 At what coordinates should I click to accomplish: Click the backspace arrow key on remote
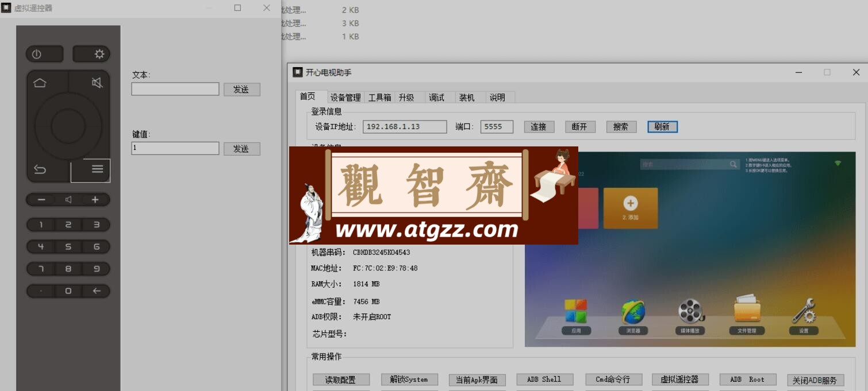pos(96,291)
